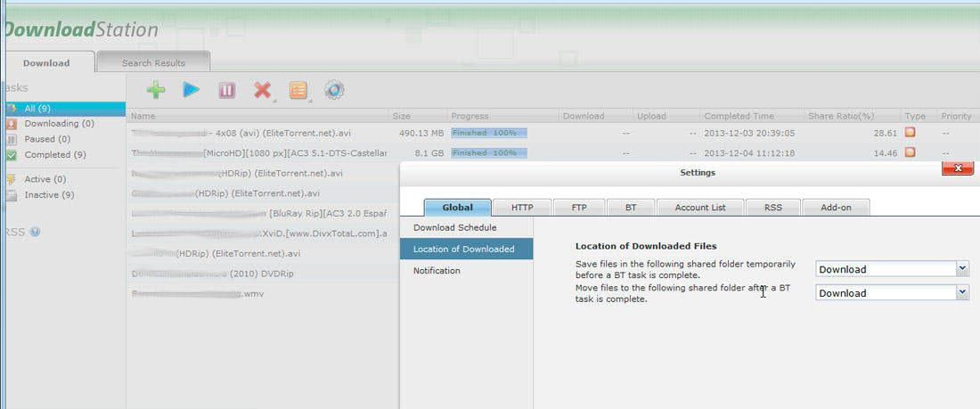Sort by the Progress column header

[x=502, y=116]
